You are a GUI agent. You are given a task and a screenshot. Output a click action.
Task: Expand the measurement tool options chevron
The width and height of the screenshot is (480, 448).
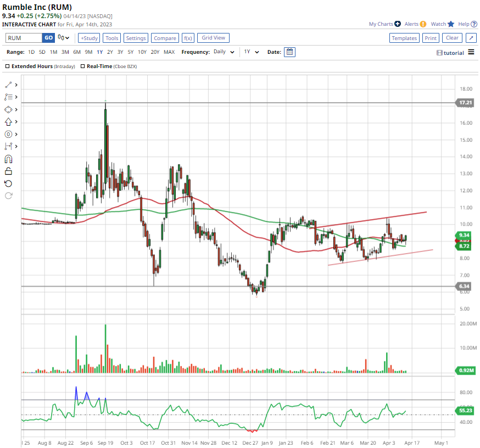point(16,146)
